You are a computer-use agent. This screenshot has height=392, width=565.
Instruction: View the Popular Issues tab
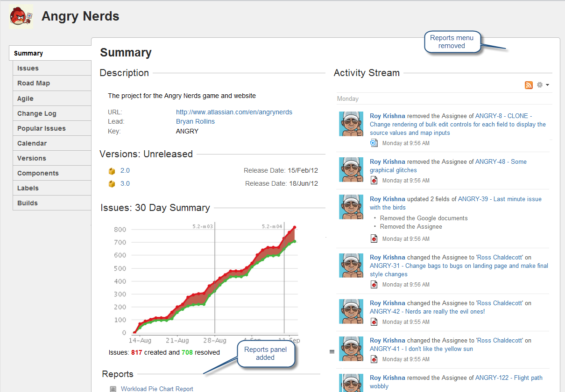52,128
